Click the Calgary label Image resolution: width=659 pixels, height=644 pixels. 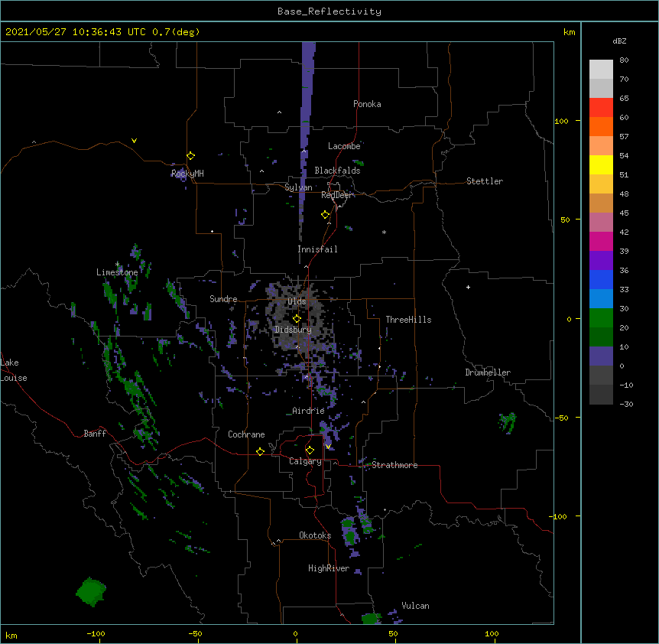point(305,461)
